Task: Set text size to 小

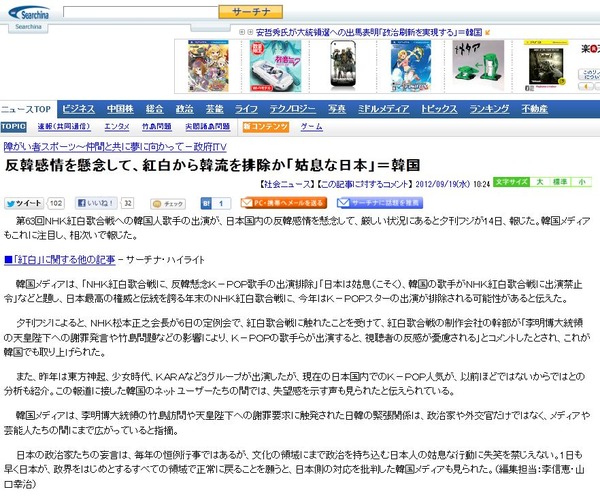Action: [x=582, y=182]
